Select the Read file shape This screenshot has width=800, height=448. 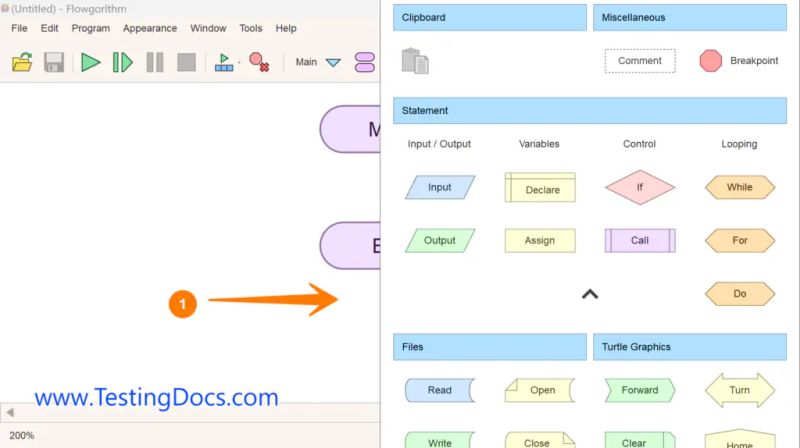click(x=440, y=390)
